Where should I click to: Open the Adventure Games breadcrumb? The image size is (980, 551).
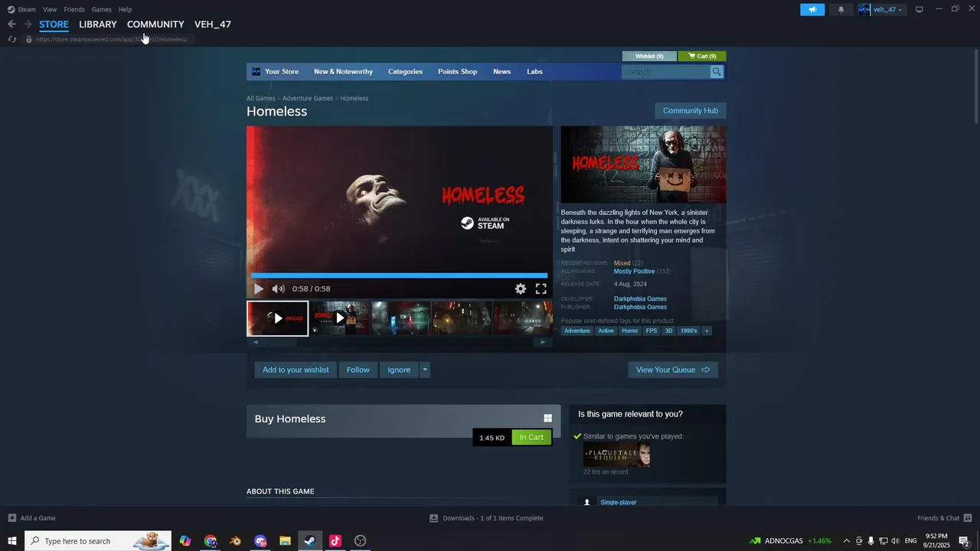click(308, 98)
